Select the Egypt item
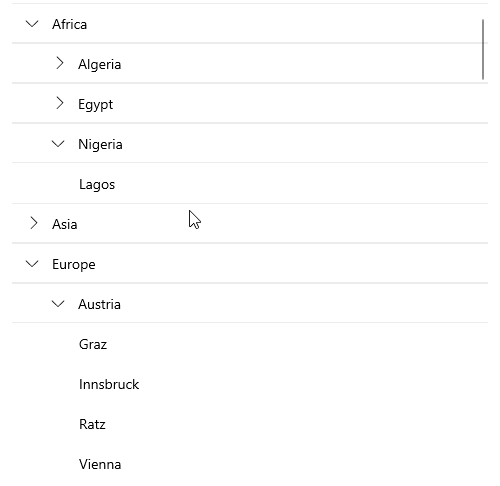Viewport: 500px width, 486px height. tap(95, 104)
